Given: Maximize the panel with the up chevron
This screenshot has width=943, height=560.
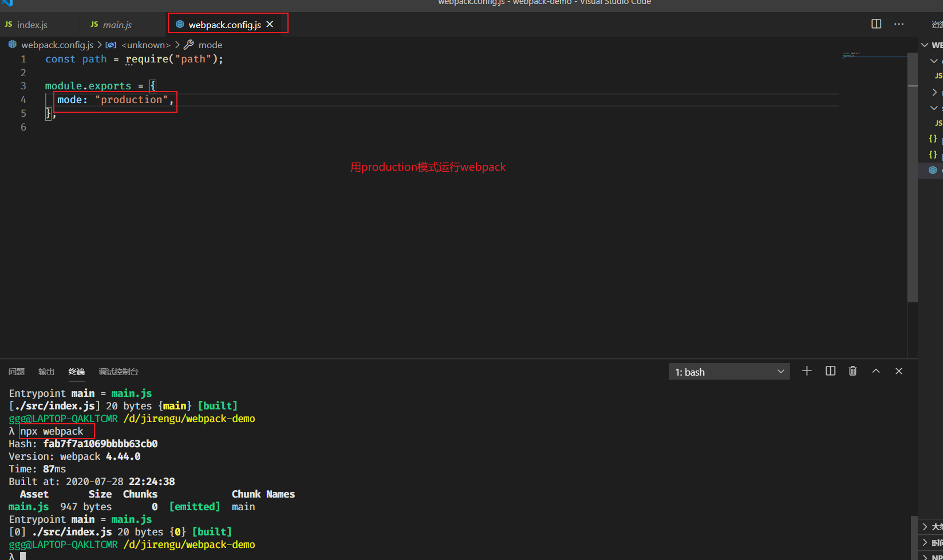Looking at the screenshot, I should pyautogui.click(x=876, y=371).
